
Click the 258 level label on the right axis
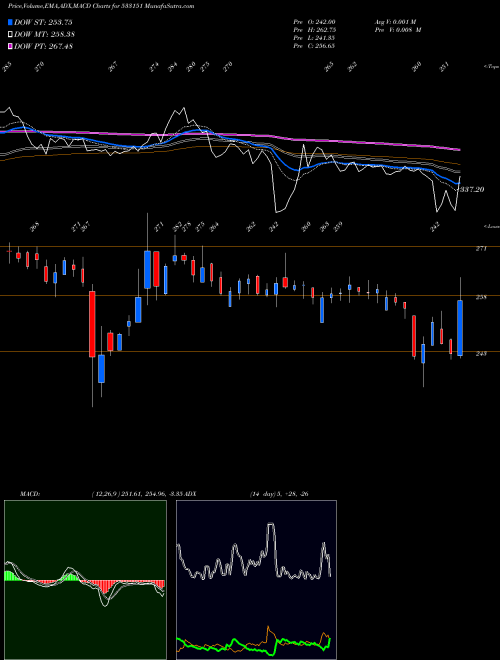tap(481, 297)
